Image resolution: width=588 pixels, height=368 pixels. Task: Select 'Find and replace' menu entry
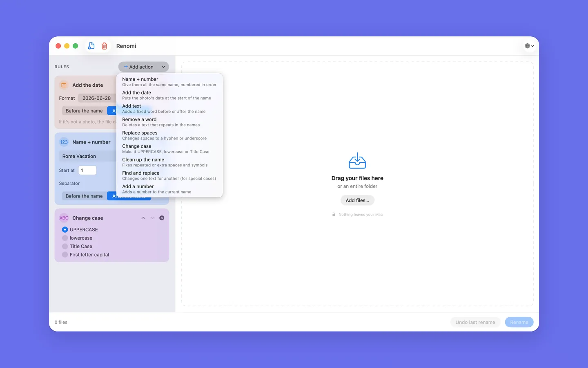click(169, 176)
